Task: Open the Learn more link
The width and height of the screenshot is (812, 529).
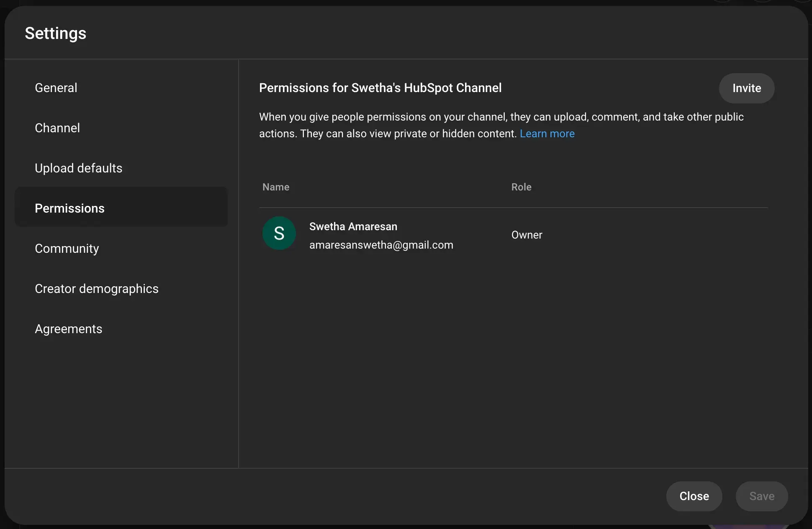Action: tap(546, 133)
